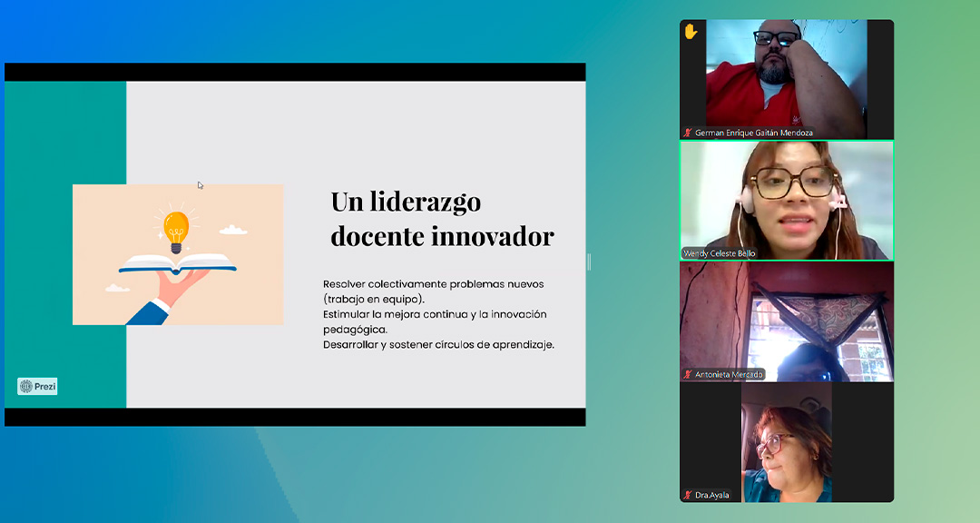Click the name label Dra.Ayala
This screenshot has height=523, width=980.
(712, 495)
